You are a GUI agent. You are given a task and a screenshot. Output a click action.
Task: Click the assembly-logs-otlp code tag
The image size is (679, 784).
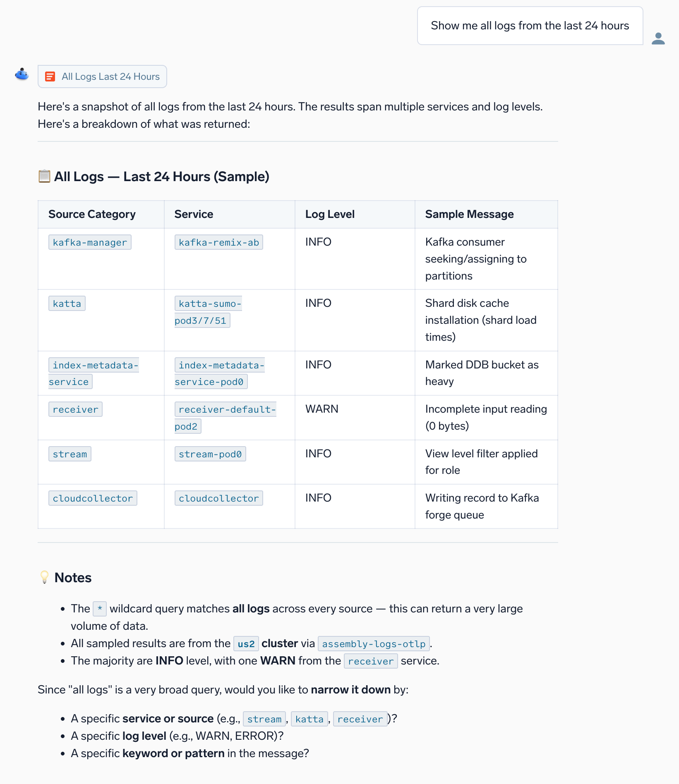click(x=374, y=644)
